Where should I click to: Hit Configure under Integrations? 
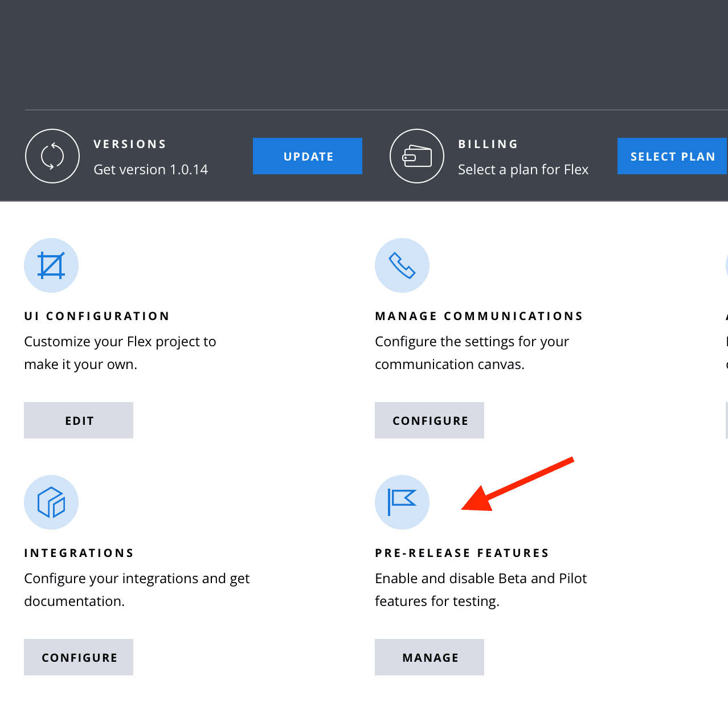79,657
